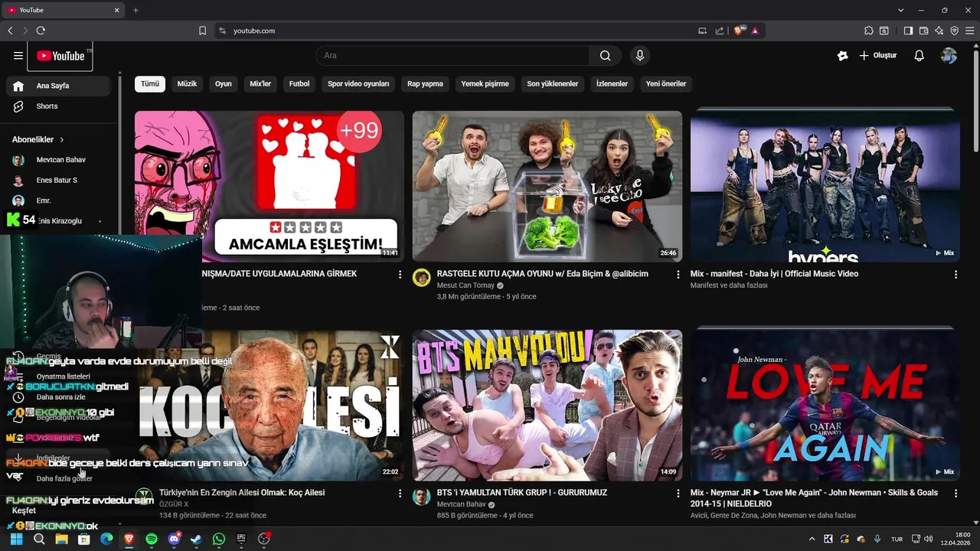Screen dimensions: 980x551
Task: Open options menu for date-apps video
Action: pyautogui.click(x=400, y=274)
